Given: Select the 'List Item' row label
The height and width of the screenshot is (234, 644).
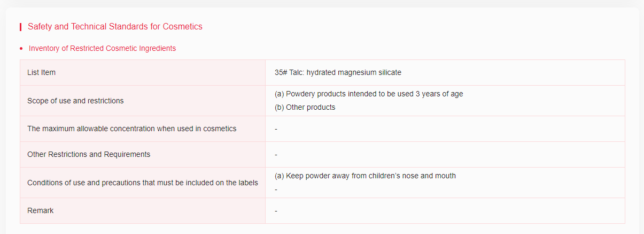Looking at the screenshot, I should point(41,72).
